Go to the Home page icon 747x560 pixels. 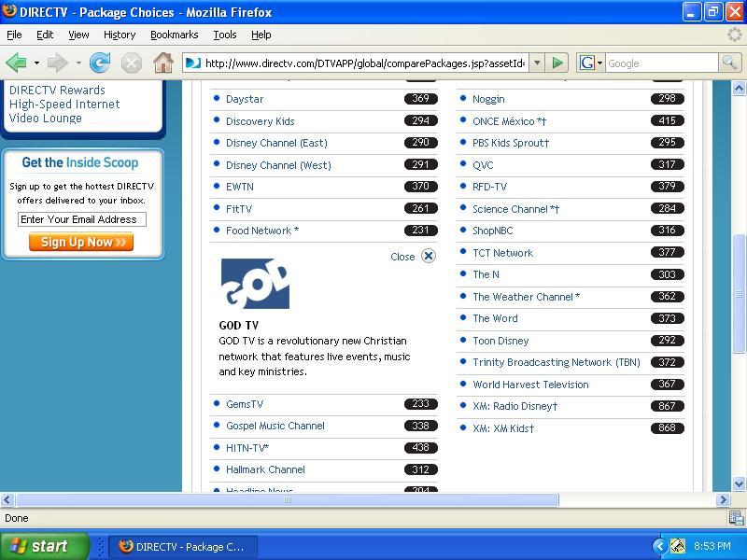pyautogui.click(x=162, y=63)
